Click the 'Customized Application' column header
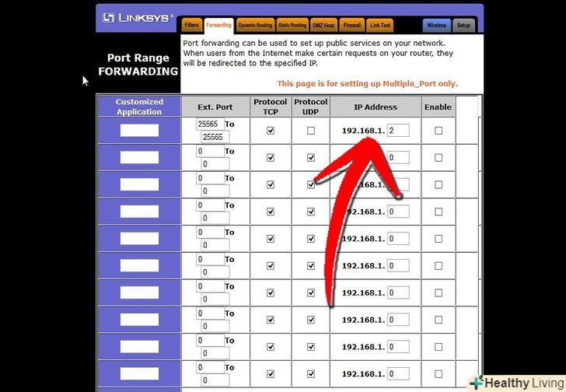566x392 pixels. pos(139,107)
